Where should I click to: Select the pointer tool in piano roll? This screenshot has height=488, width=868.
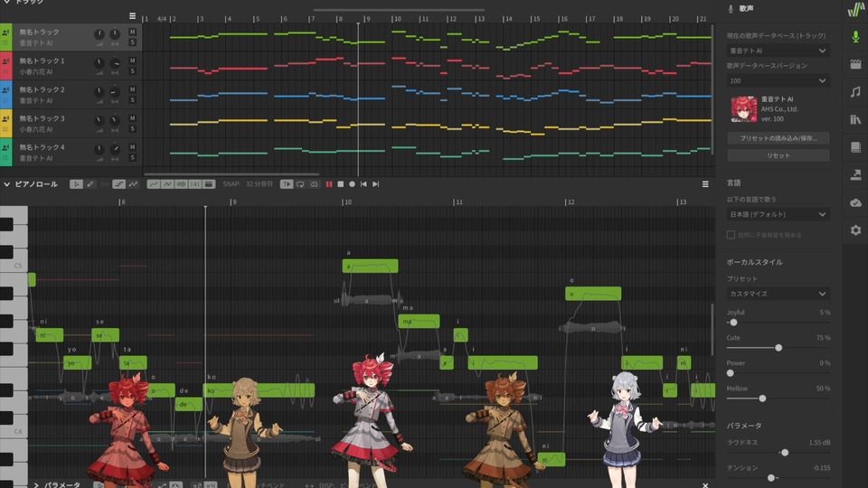click(x=76, y=184)
